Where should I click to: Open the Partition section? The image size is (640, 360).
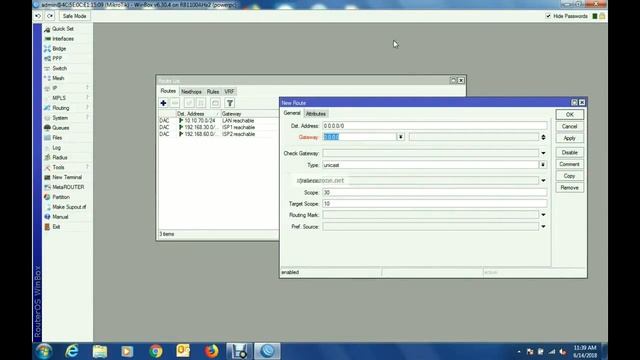[x=61, y=197]
